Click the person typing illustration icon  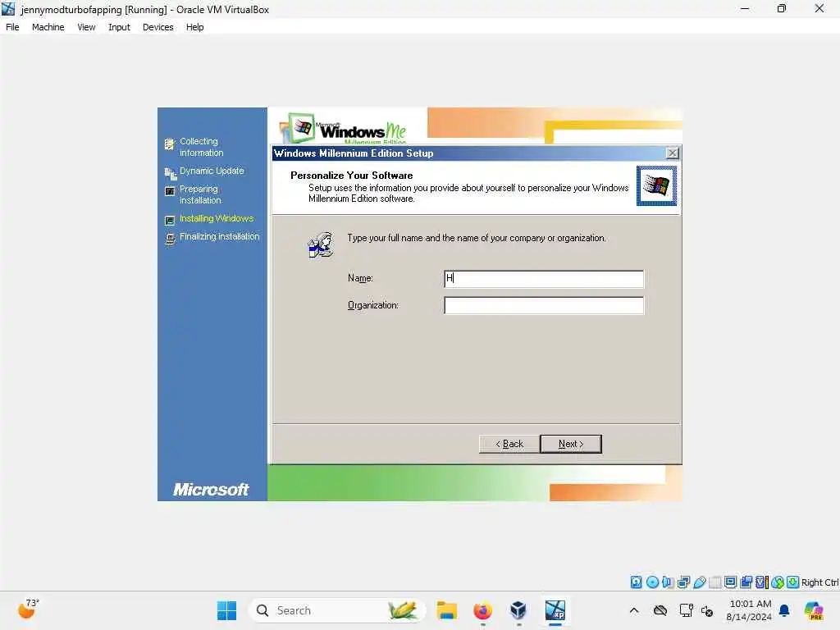tap(321, 244)
